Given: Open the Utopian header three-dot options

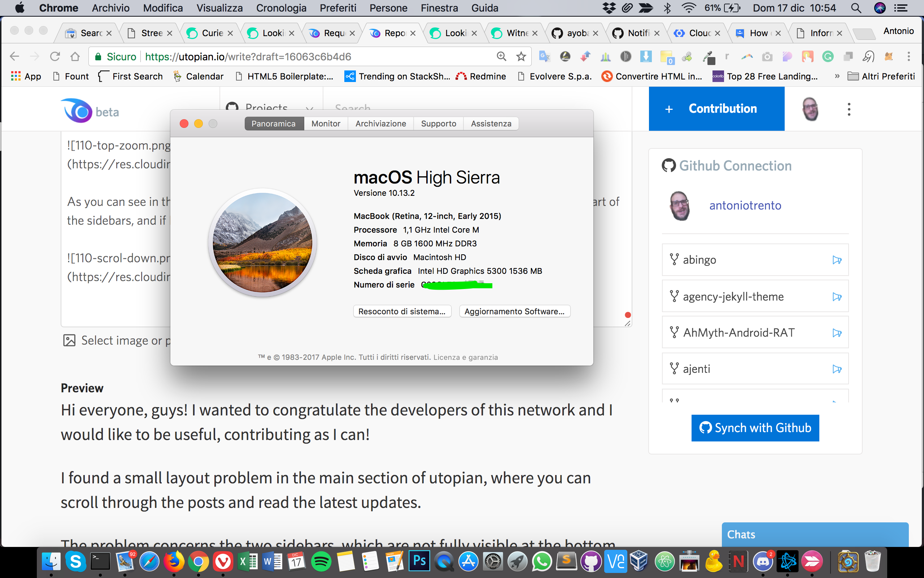Looking at the screenshot, I should click(x=849, y=109).
